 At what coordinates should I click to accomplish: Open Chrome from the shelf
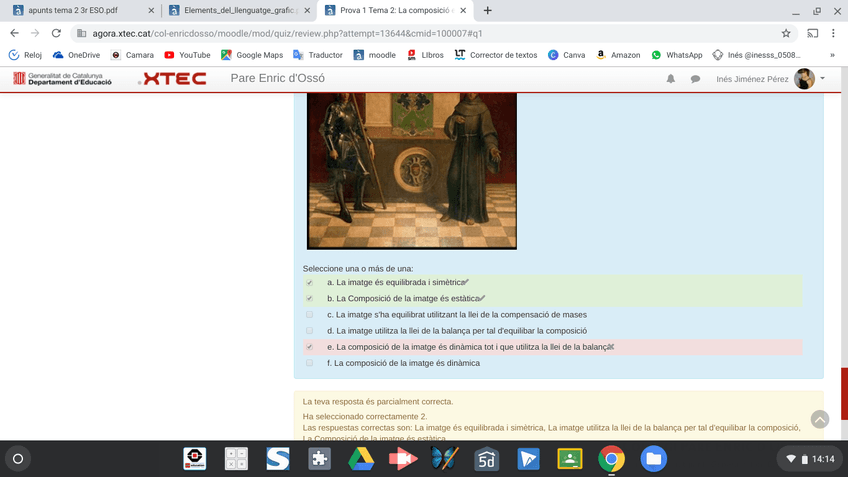[612, 459]
